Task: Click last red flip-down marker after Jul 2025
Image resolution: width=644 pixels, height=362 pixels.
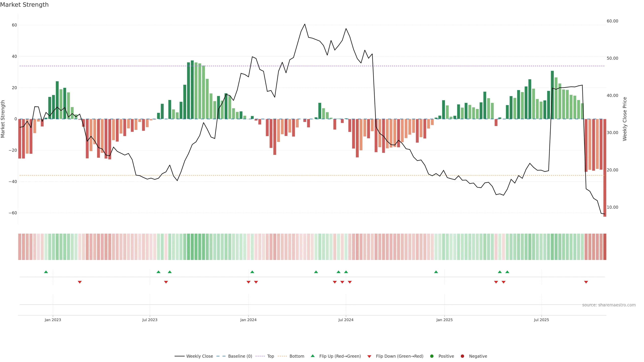Action: click(586, 282)
